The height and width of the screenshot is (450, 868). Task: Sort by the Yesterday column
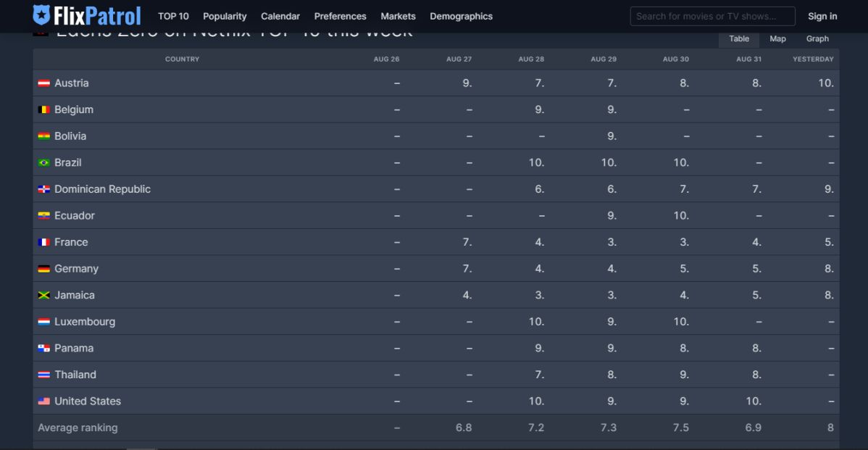coord(812,59)
